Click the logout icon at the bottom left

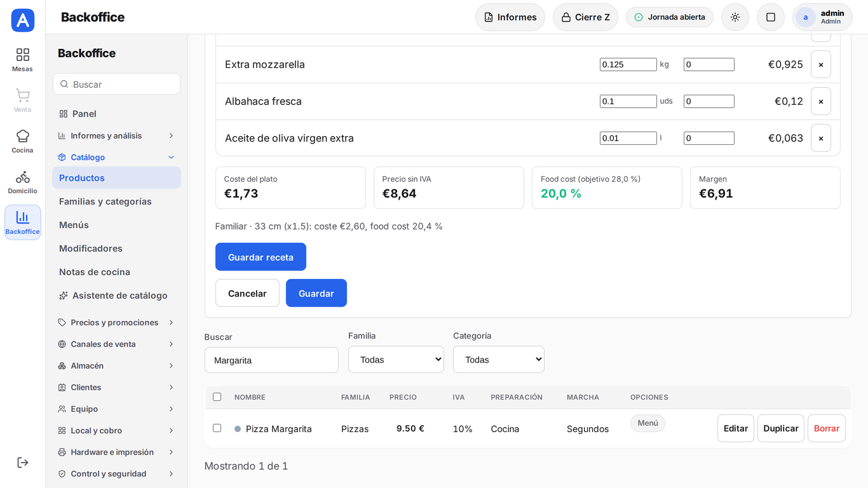[x=22, y=463]
